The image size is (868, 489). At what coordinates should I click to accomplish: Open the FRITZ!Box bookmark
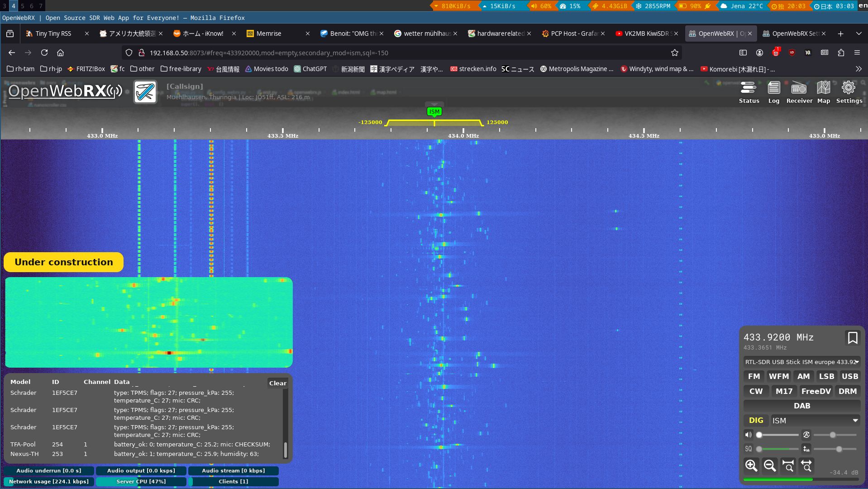click(x=86, y=69)
